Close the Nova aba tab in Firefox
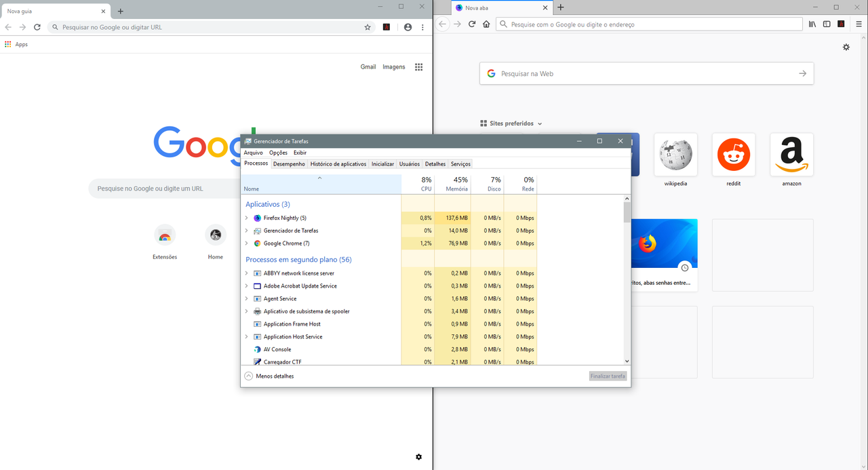 point(547,7)
